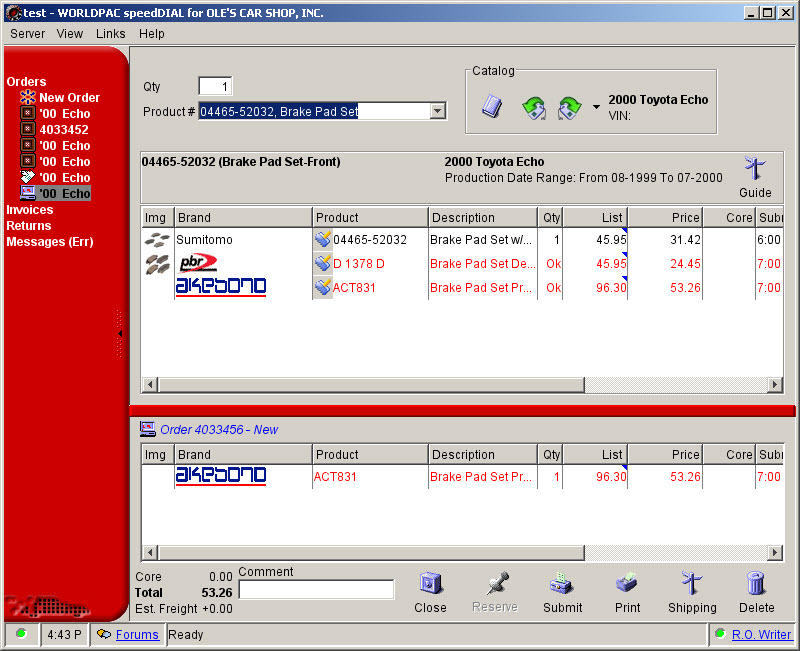Viewport: 800px width, 651px height.
Task: Click the order list horizontal scrollbar thumb
Action: coord(371,553)
